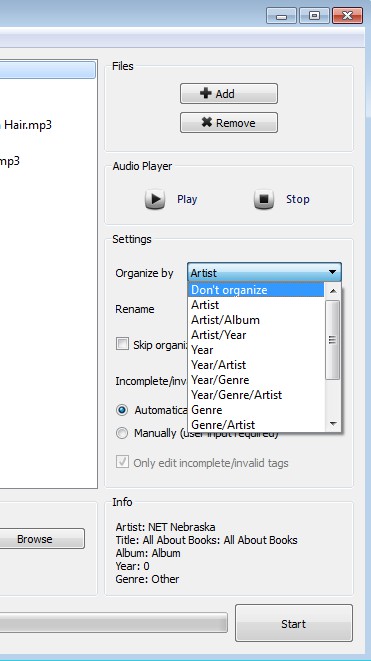Screen dimensions: 371x661
Task: Select the Automatically radio button
Action: (x=122, y=410)
